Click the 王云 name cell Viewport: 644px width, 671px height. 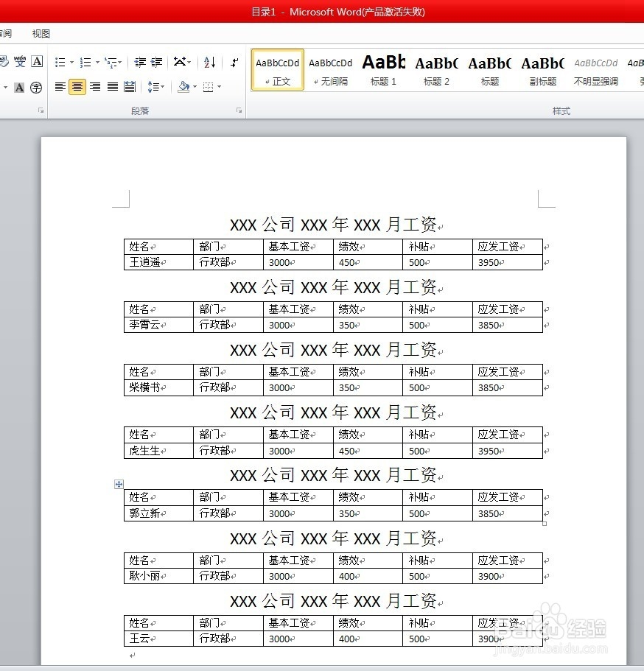(159, 639)
